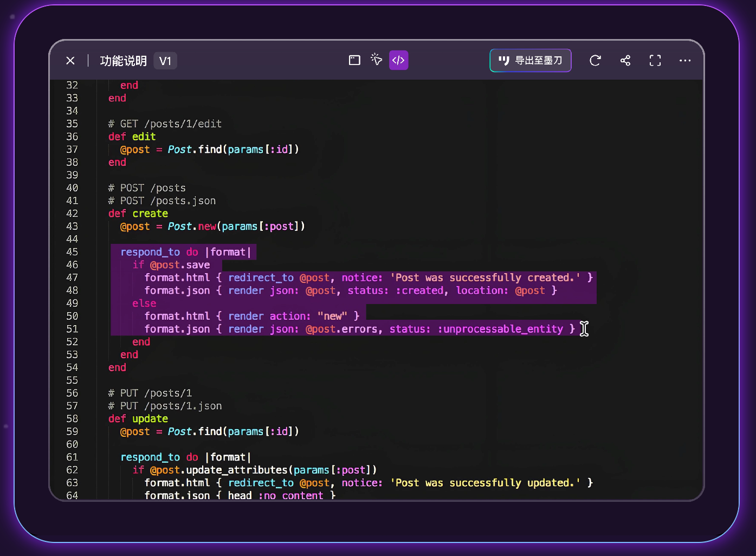
Task: Switch to the preview window view
Action: click(x=354, y=60)
